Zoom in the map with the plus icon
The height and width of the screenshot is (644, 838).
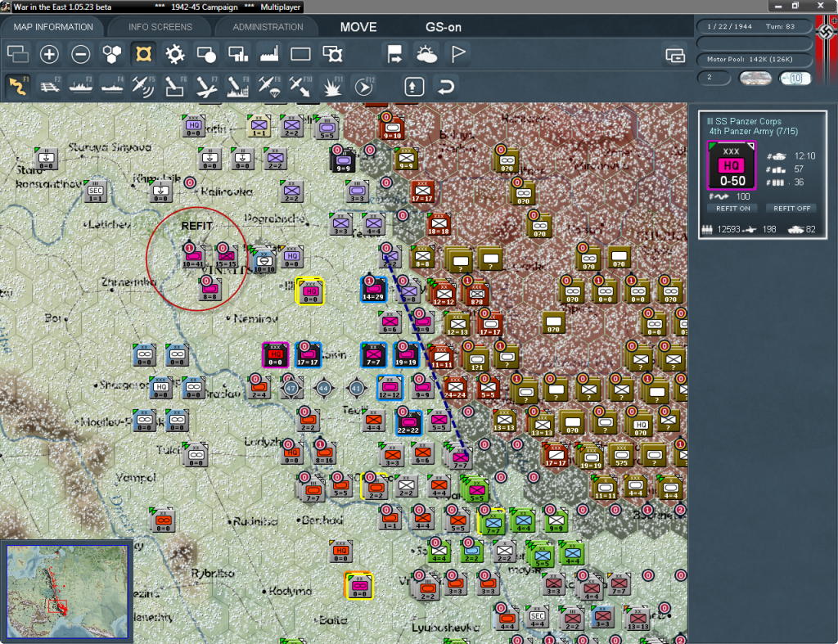(x=49, y=54)
